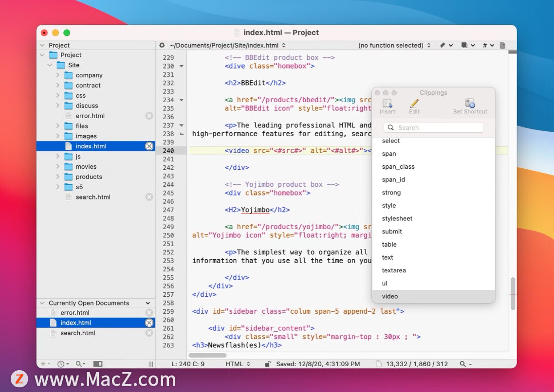Click the status bar magnifier zoom icon

(462, 364)
